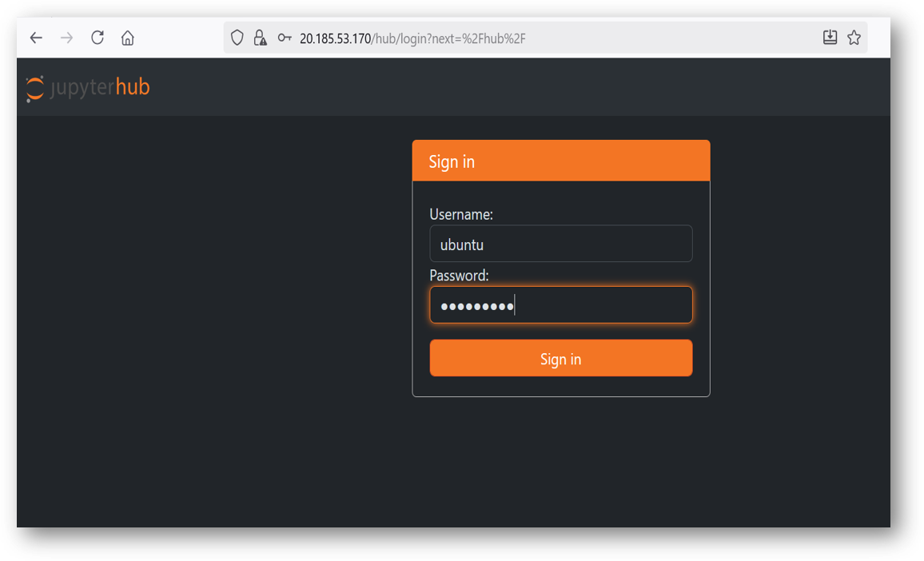Reload the JupyterHub login page
The width and height of the screenshot is (924, 561).
97,37
